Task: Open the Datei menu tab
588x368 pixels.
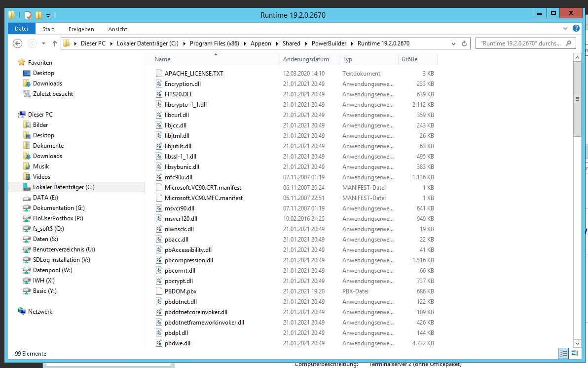Action: 22,29
